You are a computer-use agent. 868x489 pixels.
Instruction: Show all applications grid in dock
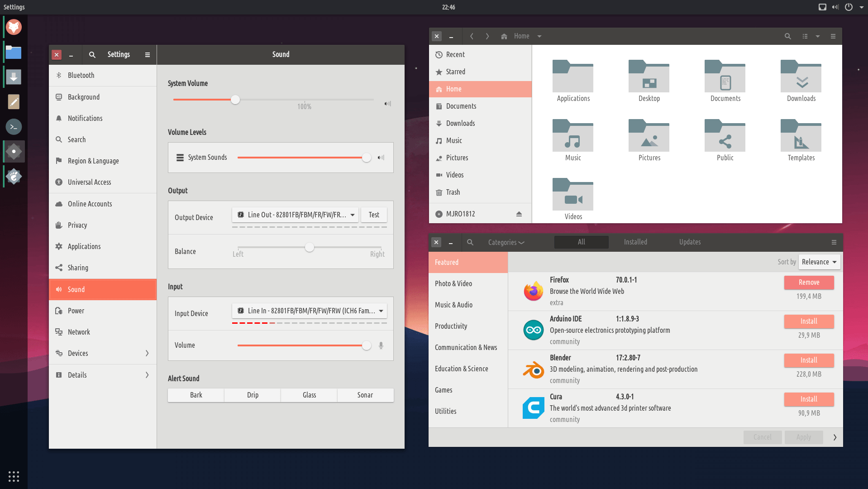click(14, 476)
